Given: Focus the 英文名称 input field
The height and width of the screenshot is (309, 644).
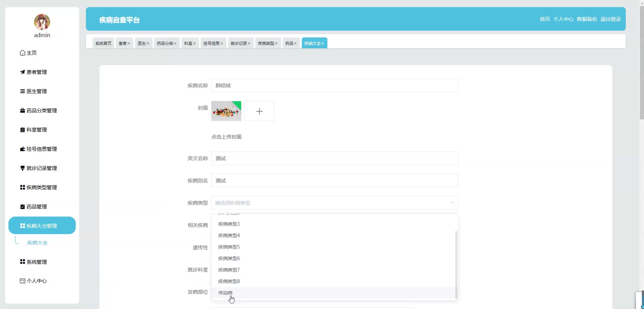Looking at the screenshot, I should (335, 158).
